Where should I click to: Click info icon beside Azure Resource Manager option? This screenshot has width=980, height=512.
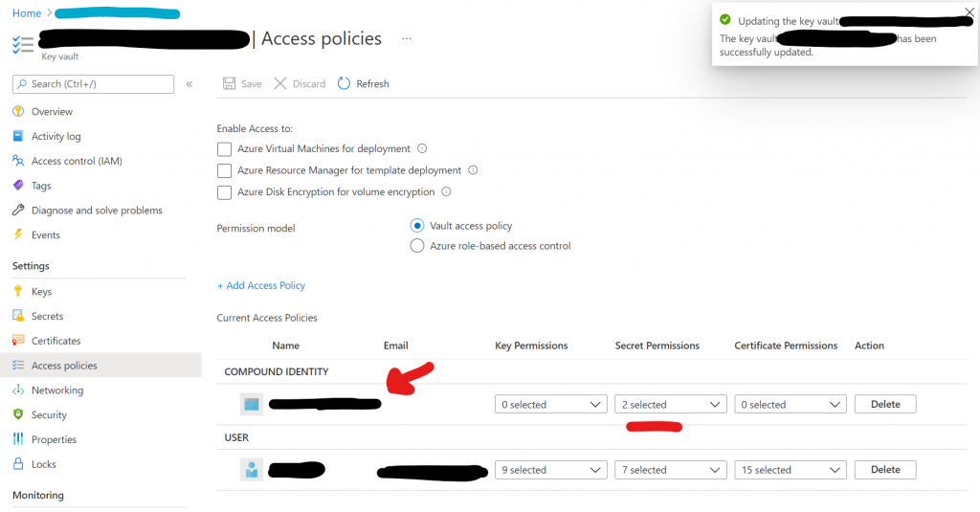click(x=473, y=170)
